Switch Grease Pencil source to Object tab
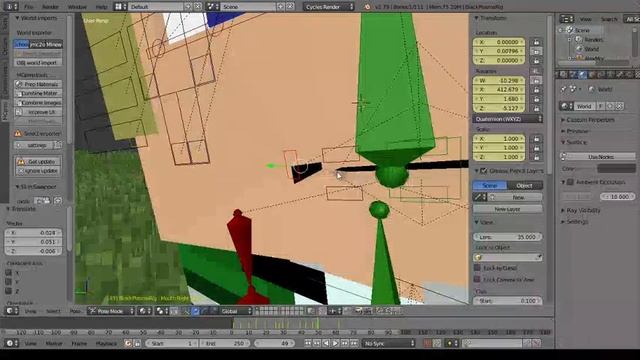 [525, 185]
